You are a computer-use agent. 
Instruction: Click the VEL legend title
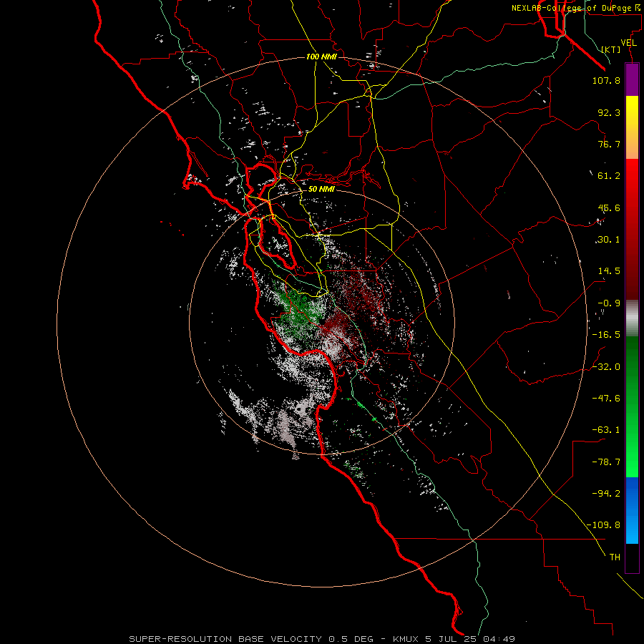tap(628, 43)
